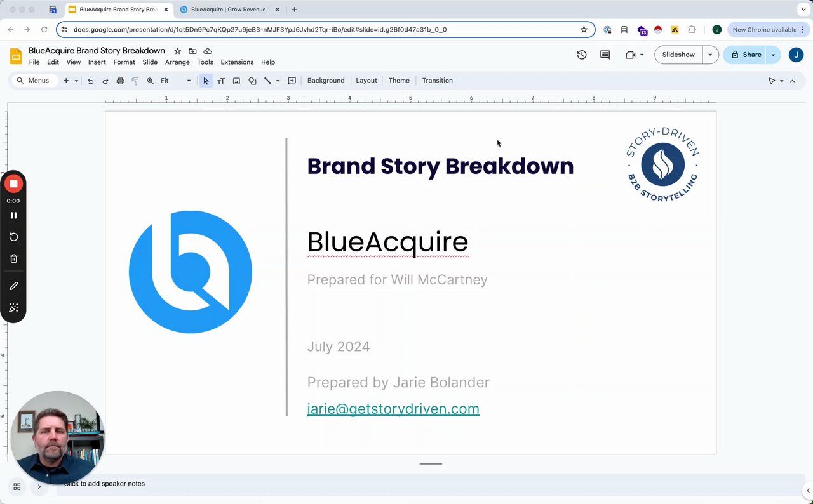Click the Background button
This screenshot has width=813, height=504.
point(326,81)
